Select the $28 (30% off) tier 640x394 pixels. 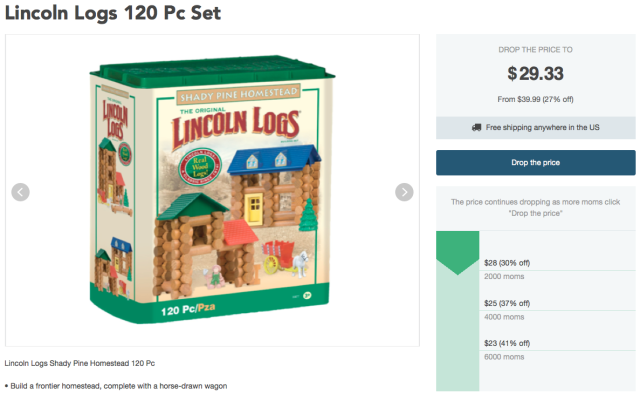[x=507, y=263]
